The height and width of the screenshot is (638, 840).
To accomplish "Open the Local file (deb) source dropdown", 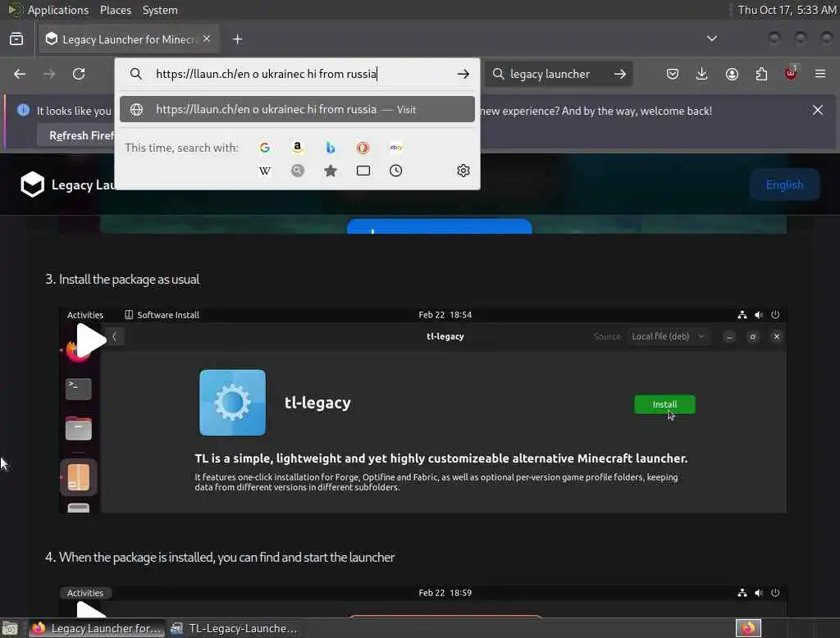I will 668,336.
